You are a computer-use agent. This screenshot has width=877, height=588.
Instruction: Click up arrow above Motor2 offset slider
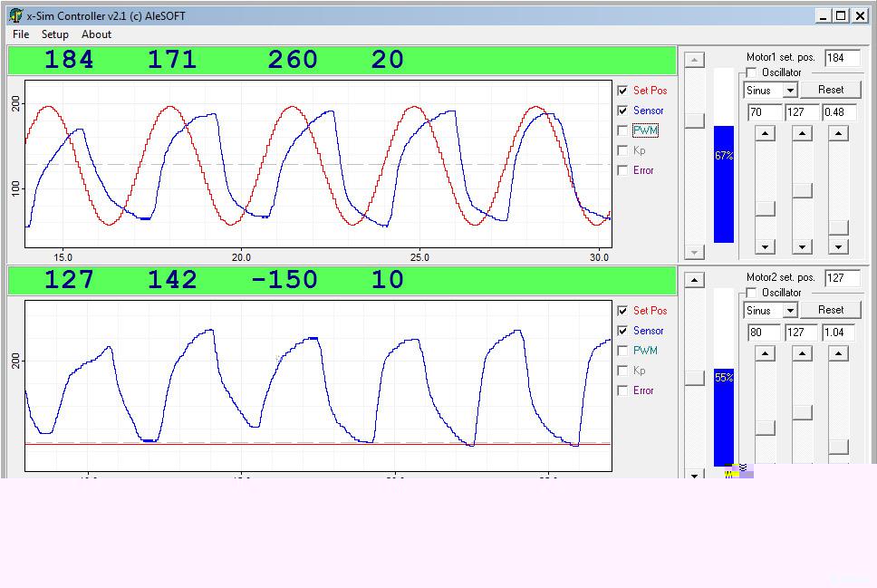pyautogui.click(x=802, y=354)
